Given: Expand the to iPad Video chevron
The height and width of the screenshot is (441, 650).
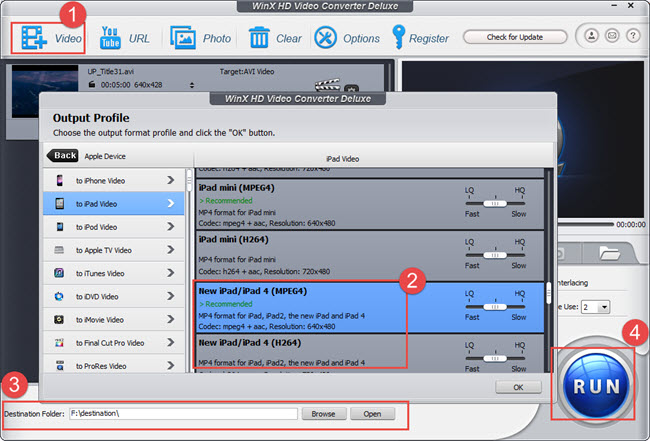Looking at the screenshot, I should click(170, 204).
